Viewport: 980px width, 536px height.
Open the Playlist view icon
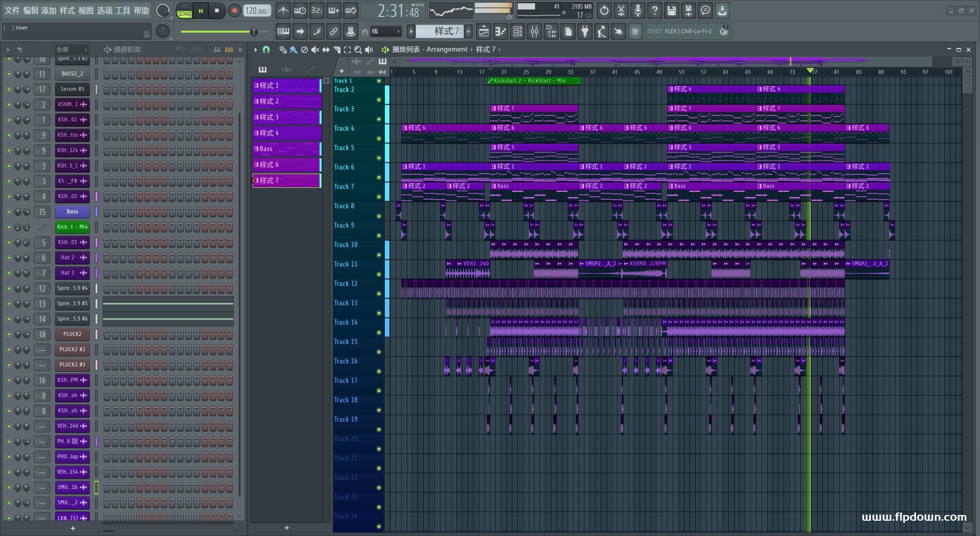(483, 31)
